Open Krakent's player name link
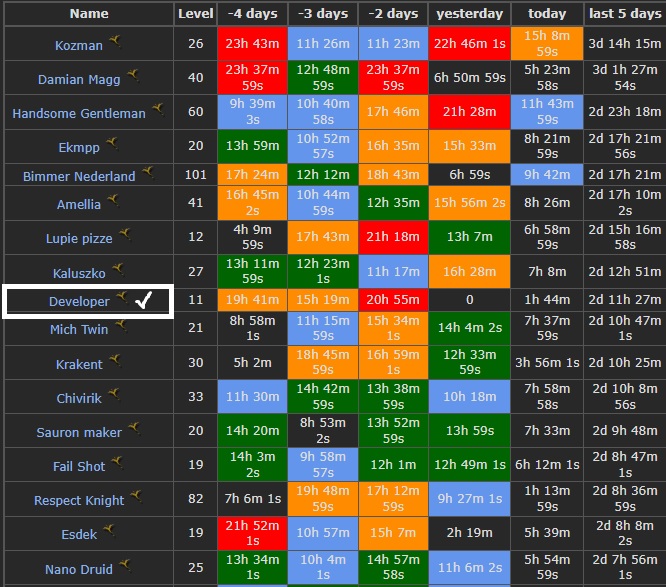 click(x=79, y=365)
